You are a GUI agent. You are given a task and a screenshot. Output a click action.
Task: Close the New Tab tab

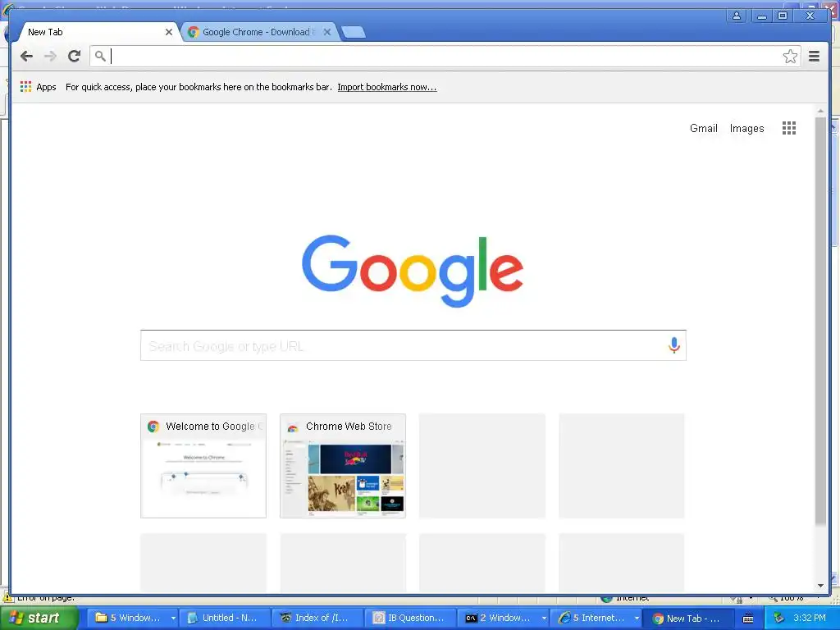[169, 32]
